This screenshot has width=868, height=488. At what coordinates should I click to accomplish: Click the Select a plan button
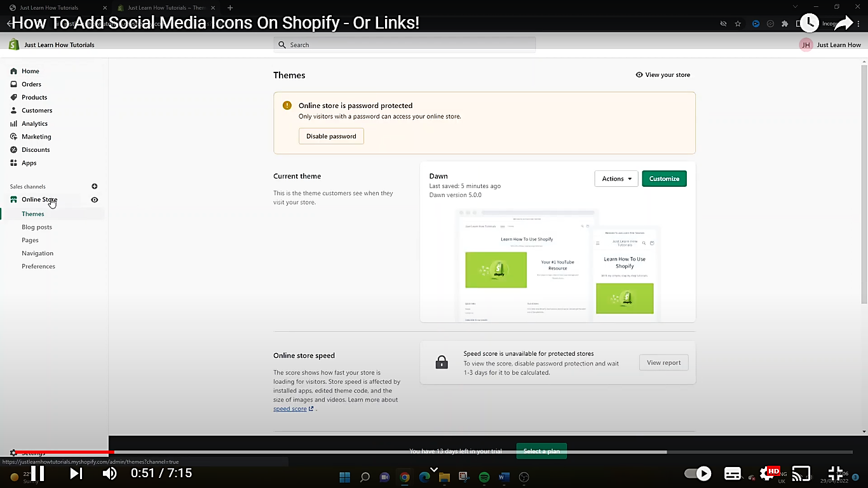[x=541, y=451]
